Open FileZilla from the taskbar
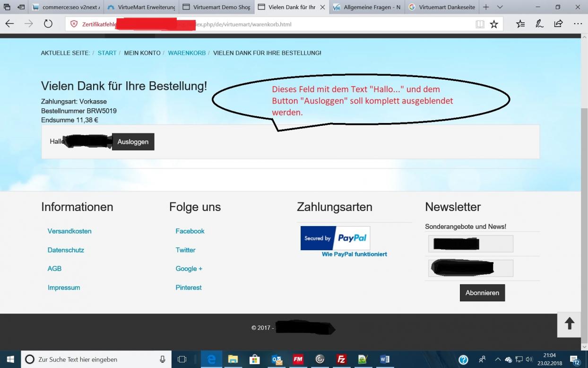This screenshot has width=588, height=368. (341, 359)
